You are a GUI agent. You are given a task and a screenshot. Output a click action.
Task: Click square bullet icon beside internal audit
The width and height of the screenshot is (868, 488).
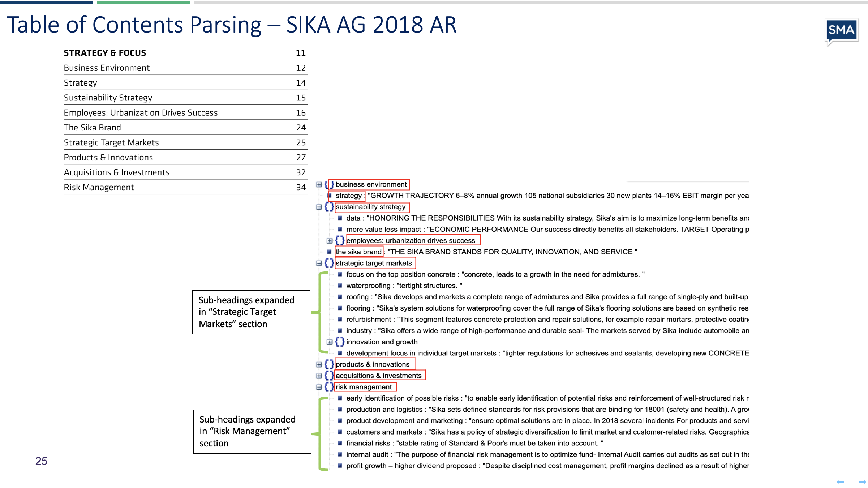(340, 454)
